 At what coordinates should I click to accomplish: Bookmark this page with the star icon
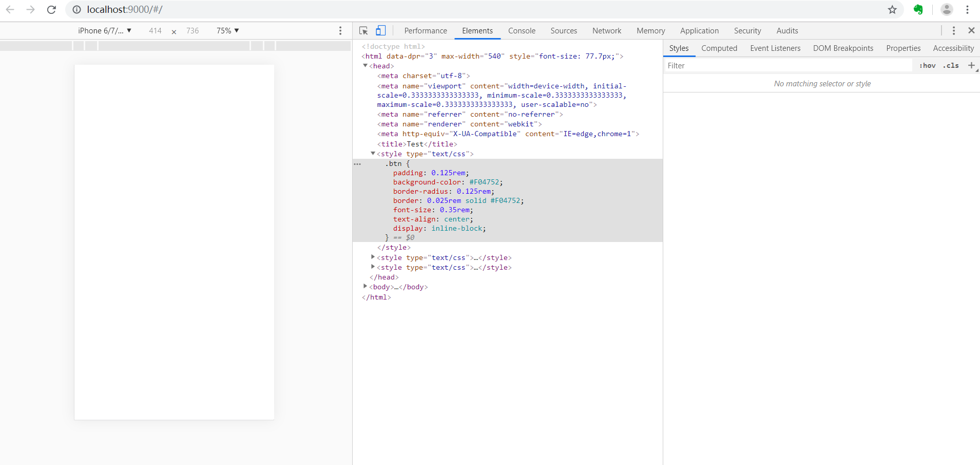[x=892, y=10]
